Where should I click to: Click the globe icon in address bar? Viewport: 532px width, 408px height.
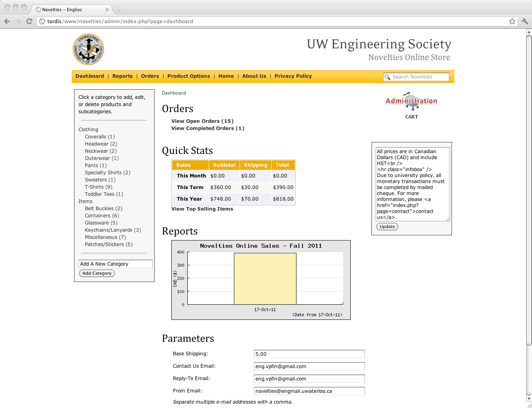click(x=42, y=21)
